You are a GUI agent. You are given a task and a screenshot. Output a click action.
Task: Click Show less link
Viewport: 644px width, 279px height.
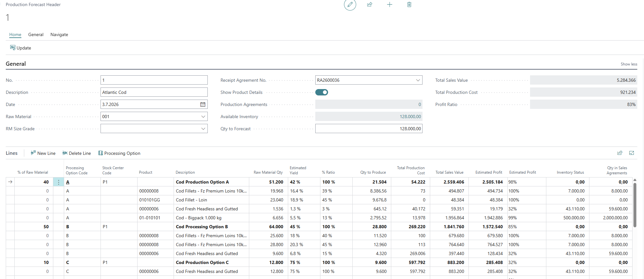click(629, 64)
